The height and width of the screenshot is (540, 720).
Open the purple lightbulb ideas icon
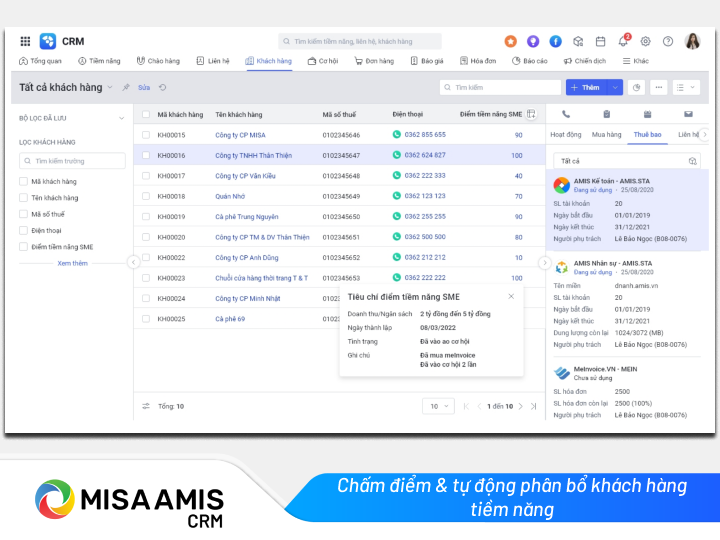(x=533, y=41)
